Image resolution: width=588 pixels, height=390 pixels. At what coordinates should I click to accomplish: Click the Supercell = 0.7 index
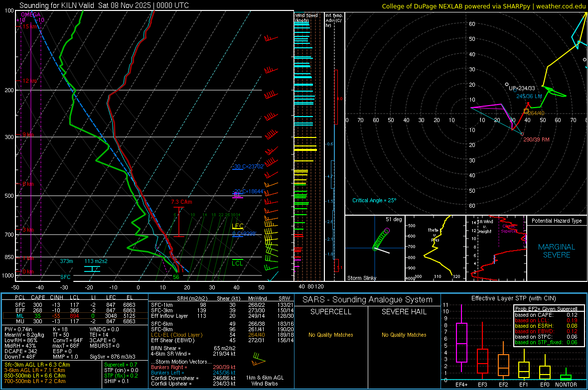click(x=121, y=365)
